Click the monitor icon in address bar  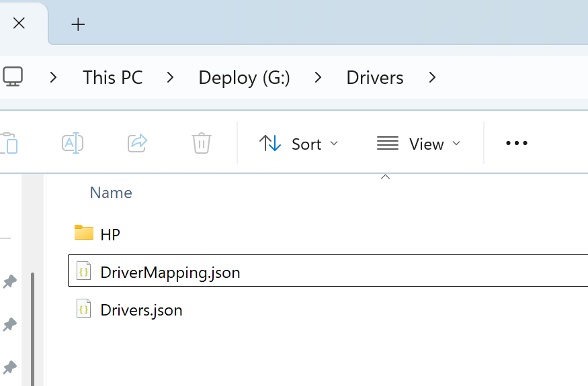point(12,77)
